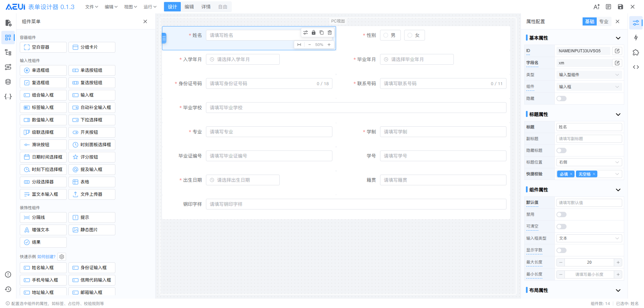Collapse the 标题属性 section
Image resolution: width=644 pixels, height=308 pixels.
click(618, 114)
